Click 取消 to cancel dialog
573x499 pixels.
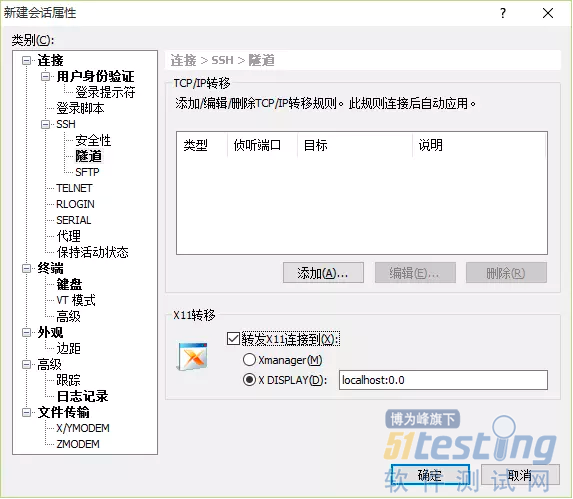coord(520,475)
